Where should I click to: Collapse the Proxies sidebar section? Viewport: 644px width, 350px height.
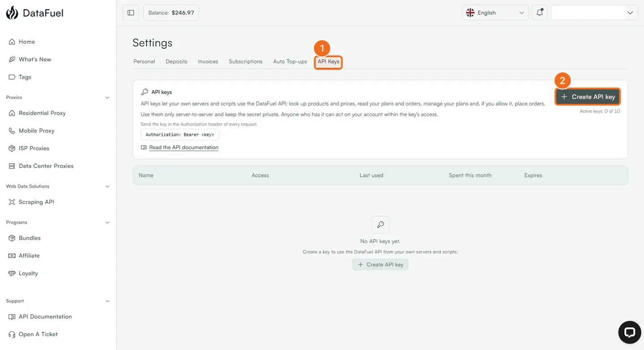pyautogui.click(x=107, y=97)
